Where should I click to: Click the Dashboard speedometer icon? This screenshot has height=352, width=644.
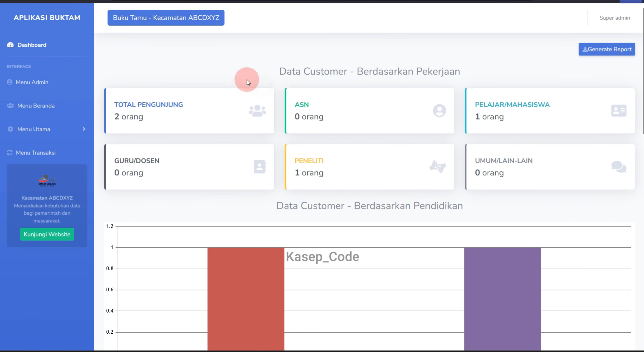pos(10,45)
